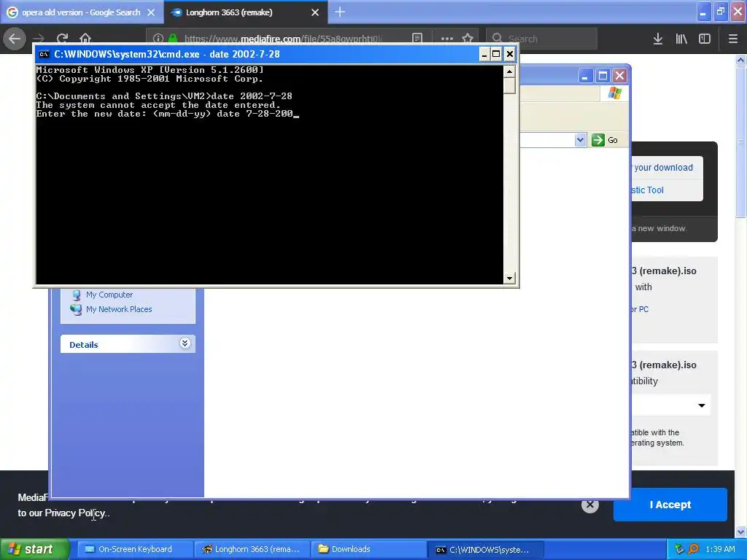The image size is (747, 560).
Task: Click the mediafire URL address bar
Action: coord(283,39)
